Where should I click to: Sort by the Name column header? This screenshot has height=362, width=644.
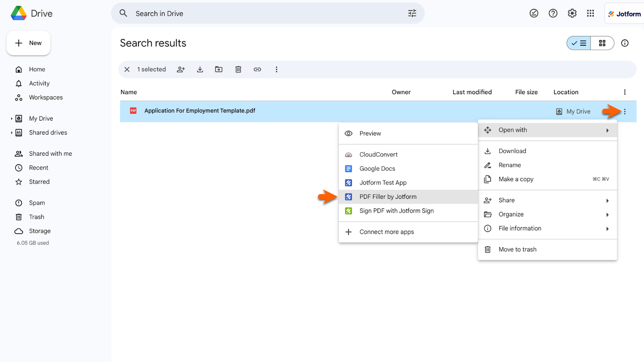[x=129, y=92]
